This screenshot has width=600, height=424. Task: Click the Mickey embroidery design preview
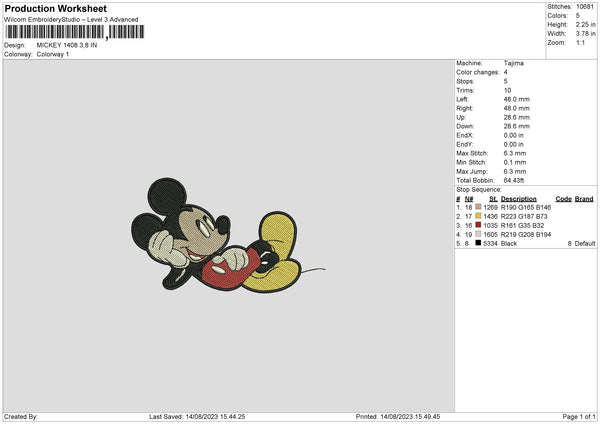[x=227, y=242]
